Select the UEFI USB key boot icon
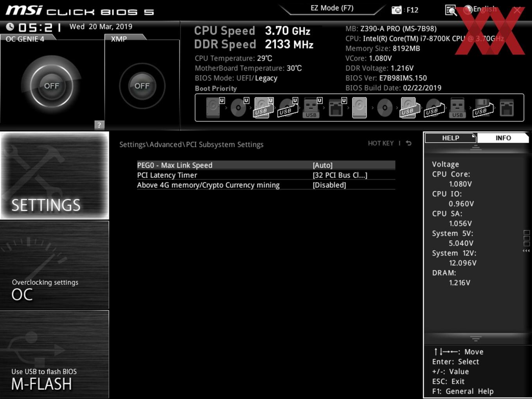This screenshot has width=532, height=399. (313, 108)
